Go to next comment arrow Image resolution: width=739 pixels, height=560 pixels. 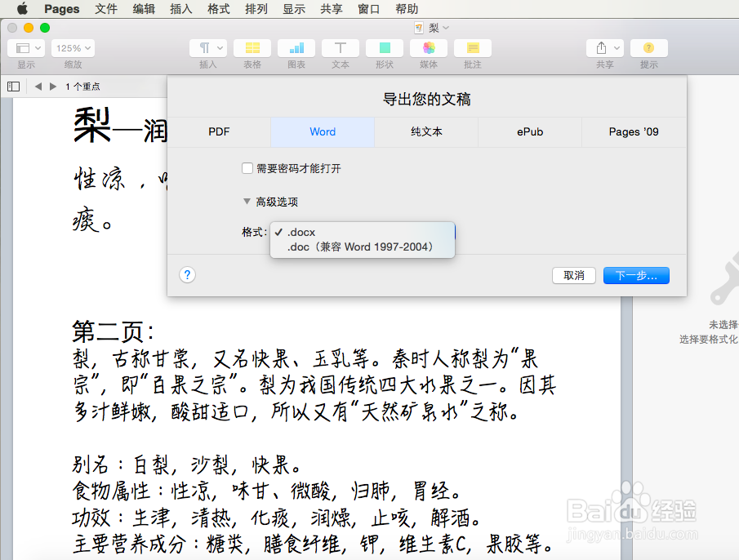[53, 87]
